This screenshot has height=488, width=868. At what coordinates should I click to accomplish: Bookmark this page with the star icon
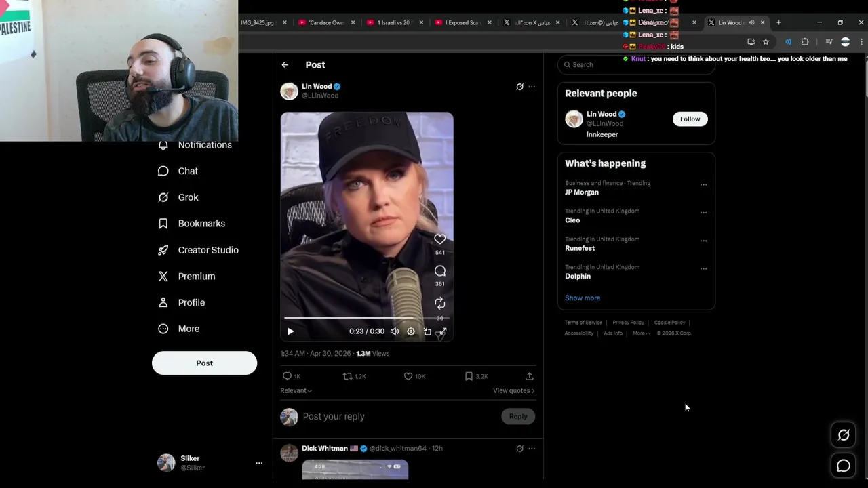click(x=766, y=42)
